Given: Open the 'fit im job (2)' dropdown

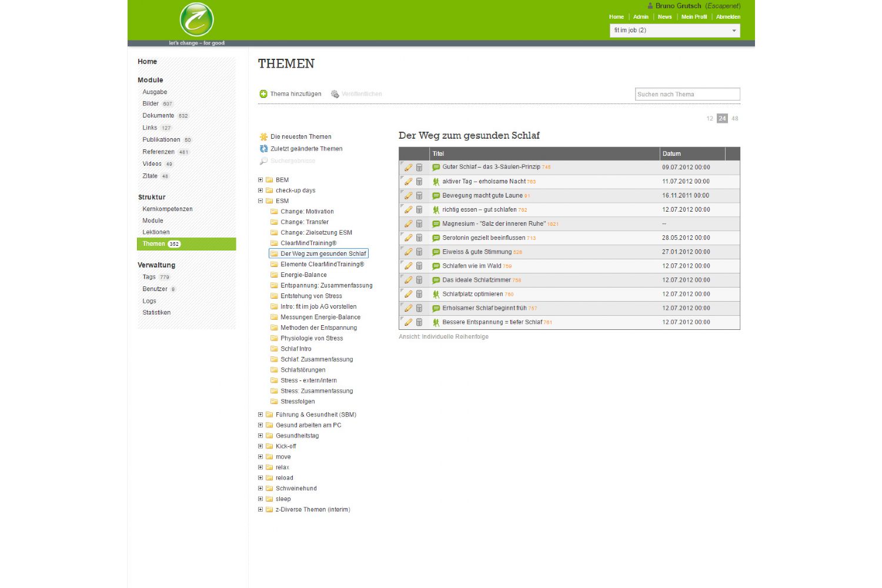Looking at the screenshot, I should click(674, 31).
